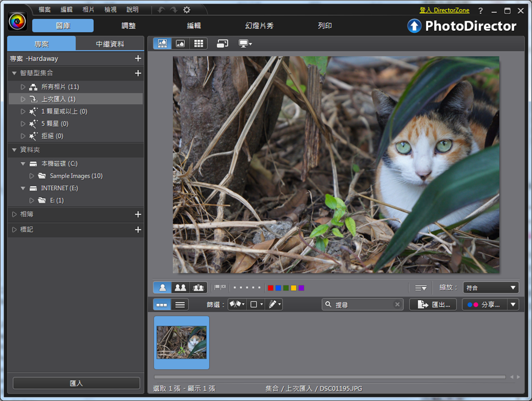This screenshot has width=532, height=401.
Task: Add a smart collection with plus icon
Action: (x=138, y=73)
